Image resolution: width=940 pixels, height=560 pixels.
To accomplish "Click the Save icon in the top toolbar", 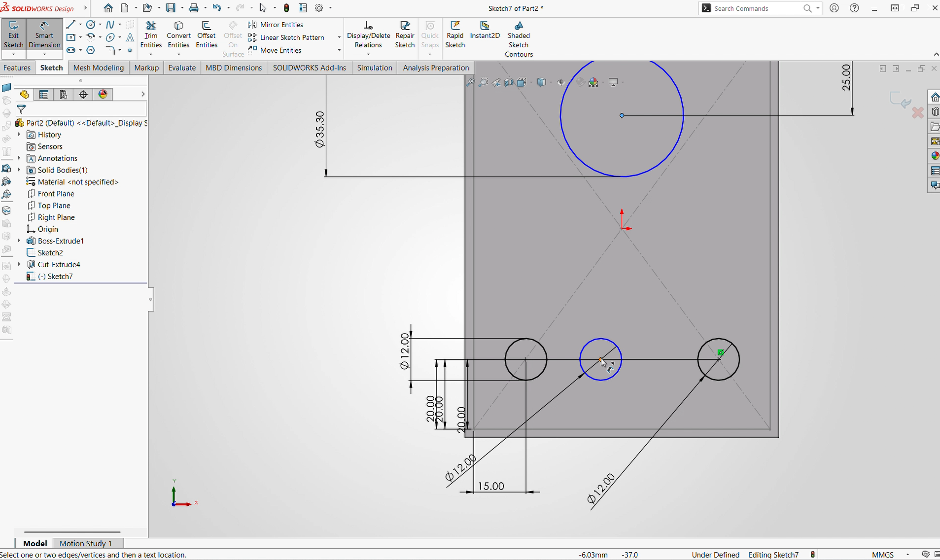I will [171, 8].
